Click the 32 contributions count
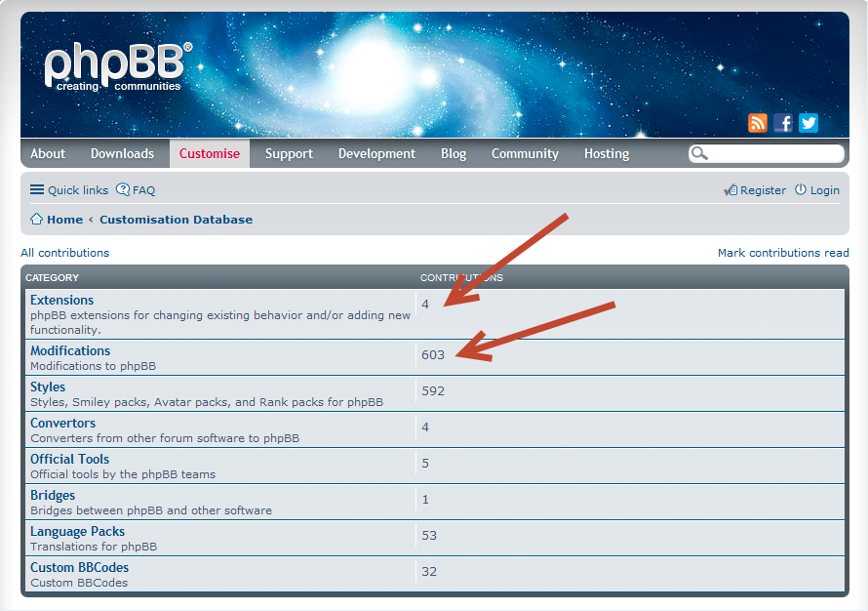The width and height of the screenshot is (868, 611). pyautogui.click(x=429, y=571)
